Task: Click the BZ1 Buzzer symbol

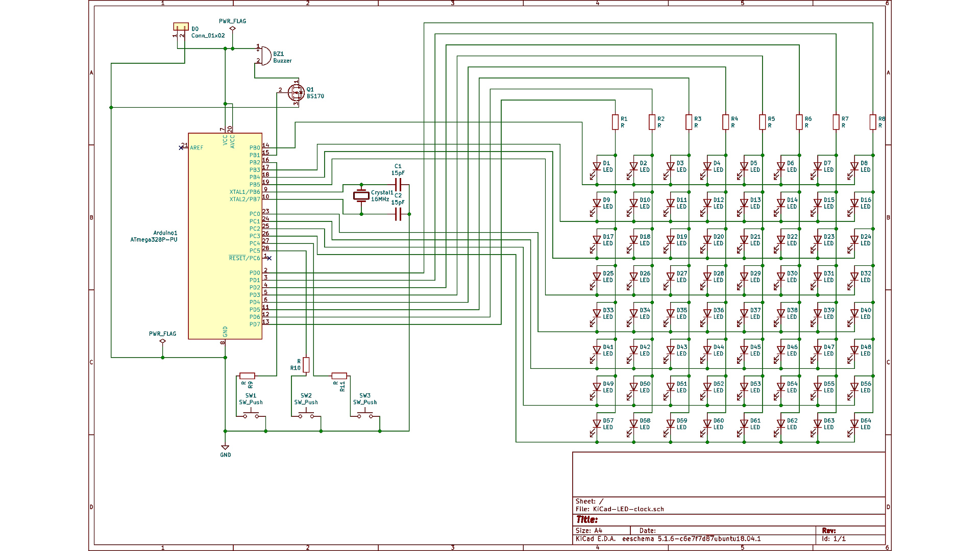Action: coord(265,56)
